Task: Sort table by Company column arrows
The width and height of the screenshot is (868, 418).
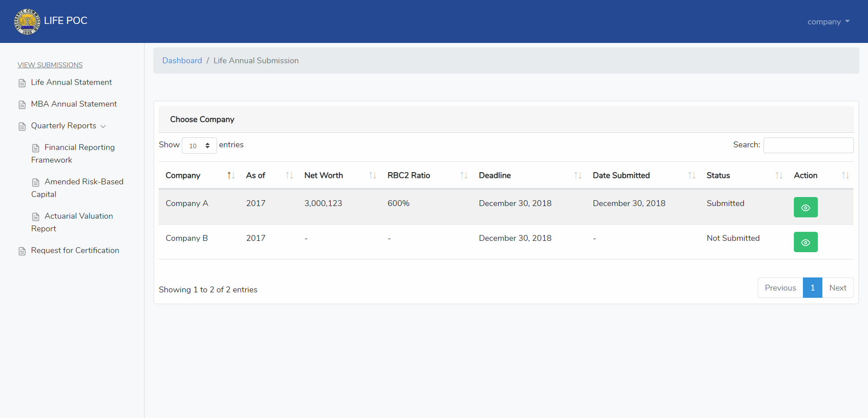Action: (231, 175)
